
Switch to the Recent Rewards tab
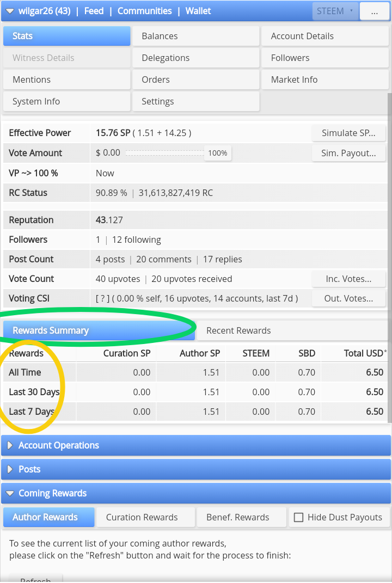pyautogui.click(x=292, y=330)
